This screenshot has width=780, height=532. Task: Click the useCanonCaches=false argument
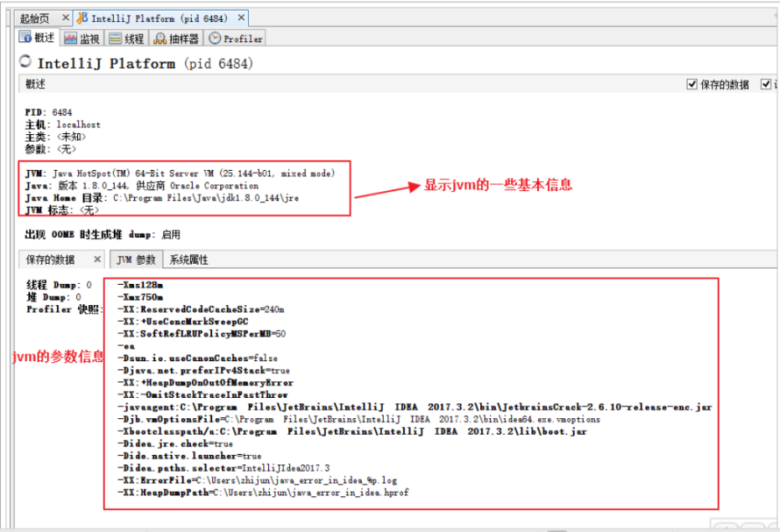point(197,358)
